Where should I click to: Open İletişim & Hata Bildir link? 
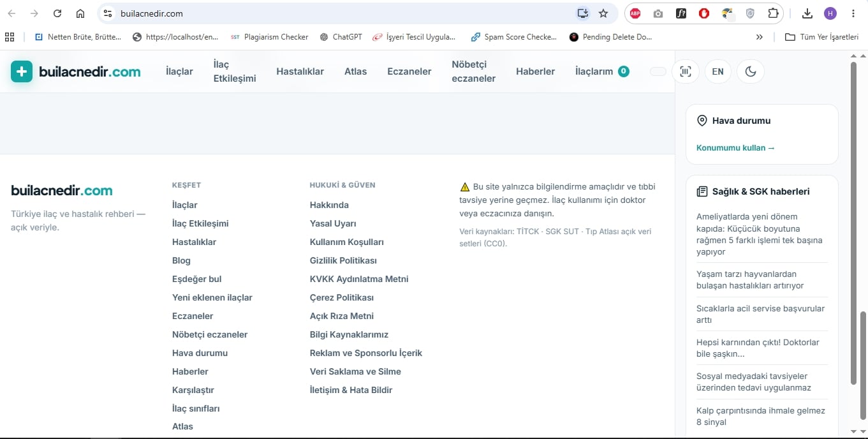tap(351, 390)
